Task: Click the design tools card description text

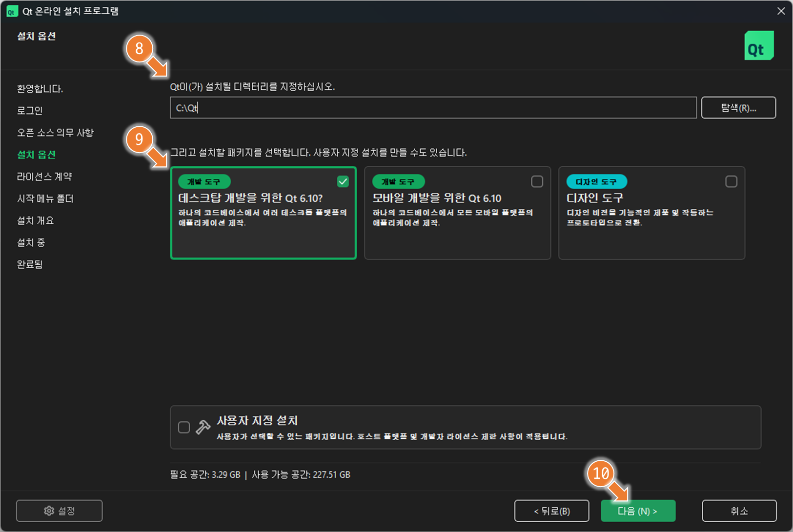Action: click(640, 217)
